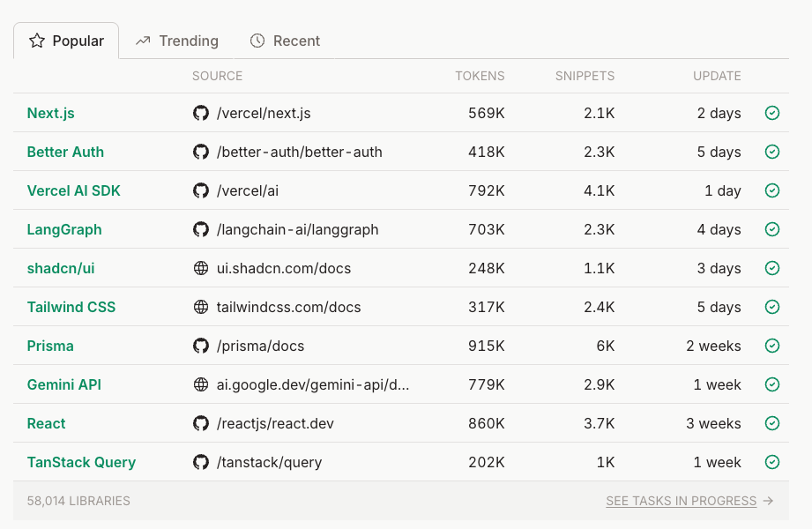Click the ai.google.dev/gemini-api source text
The width and height of the screenshot is (812, 529).
pyautogui.click(x=313, y=385)
